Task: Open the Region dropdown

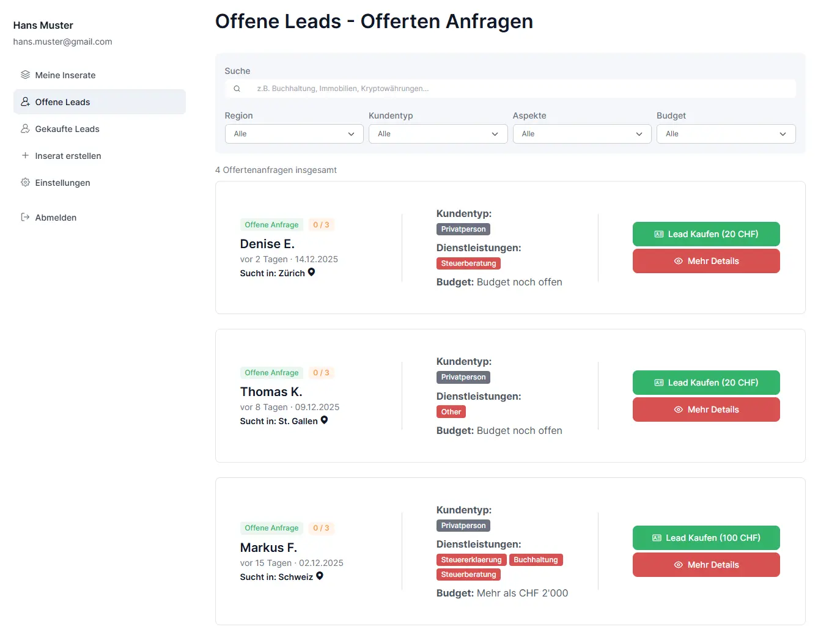Action: 294,134
